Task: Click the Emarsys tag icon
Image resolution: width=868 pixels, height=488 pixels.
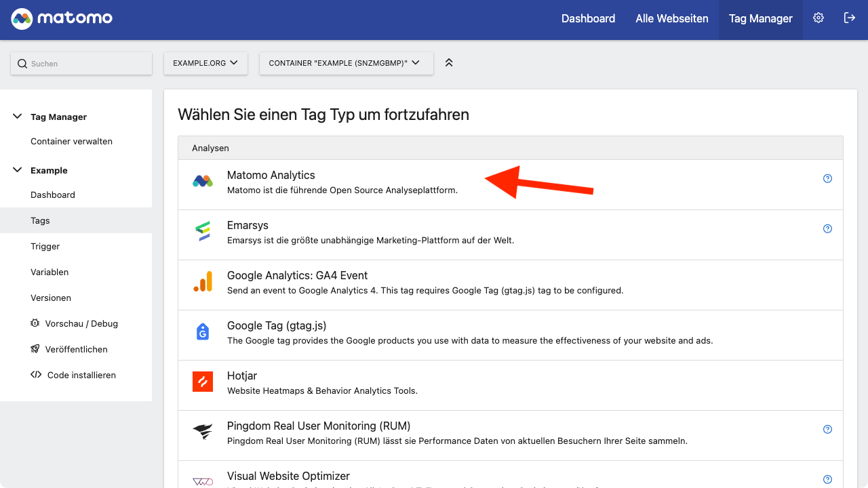Action: click(203, 231)
